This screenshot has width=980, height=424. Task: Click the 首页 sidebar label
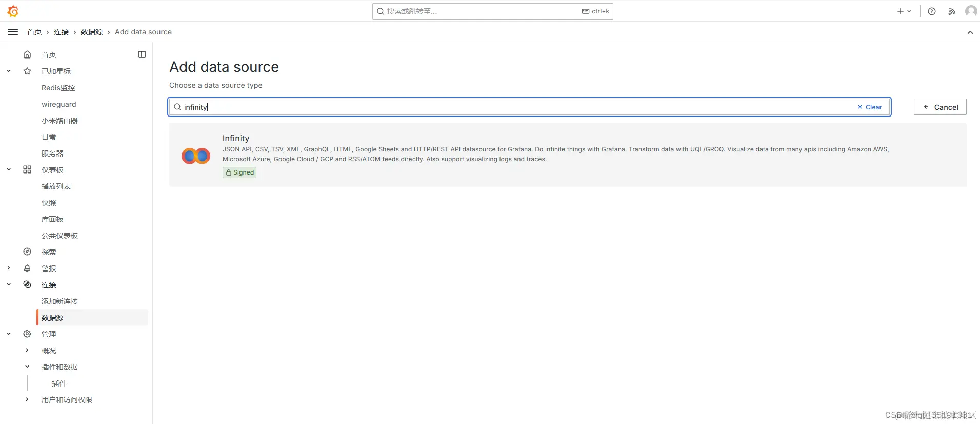point(49,55)
